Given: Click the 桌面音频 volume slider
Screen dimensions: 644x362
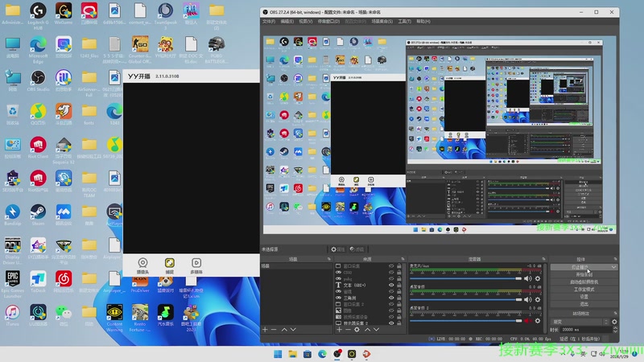Looking at the screenshot, I should coord(465,299).
